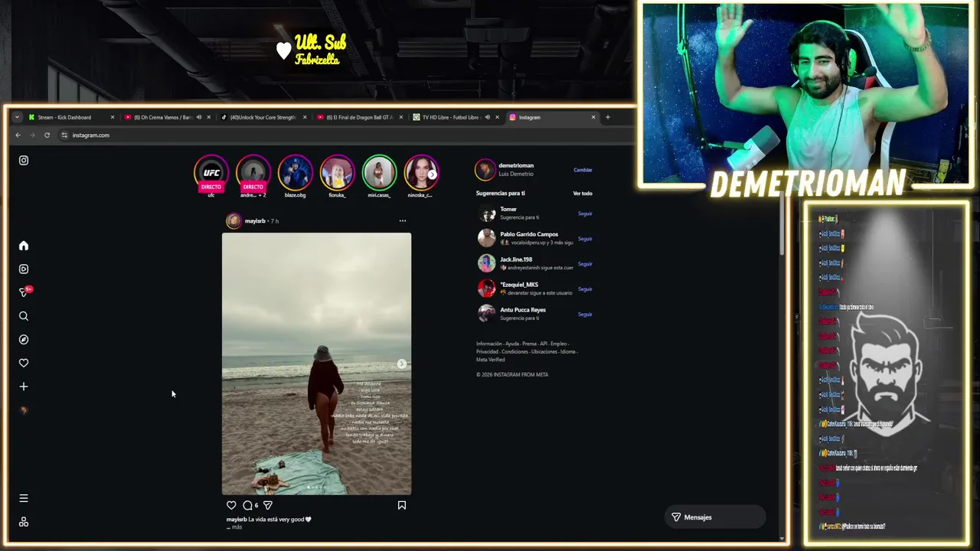Open more options dots on mayisrb post
This screenshot has width=980, height=551.
(x=403, y=221)
